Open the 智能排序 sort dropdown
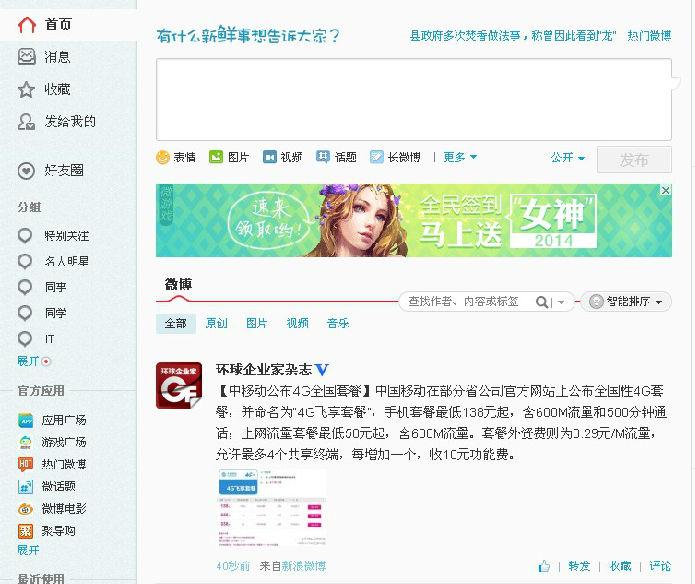 tap(627, 302)
